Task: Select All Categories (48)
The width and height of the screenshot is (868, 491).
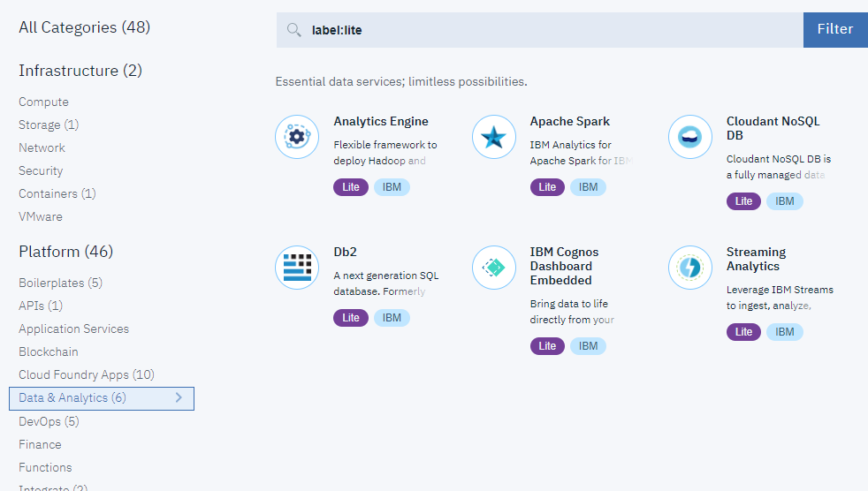Action: (85, 27)
